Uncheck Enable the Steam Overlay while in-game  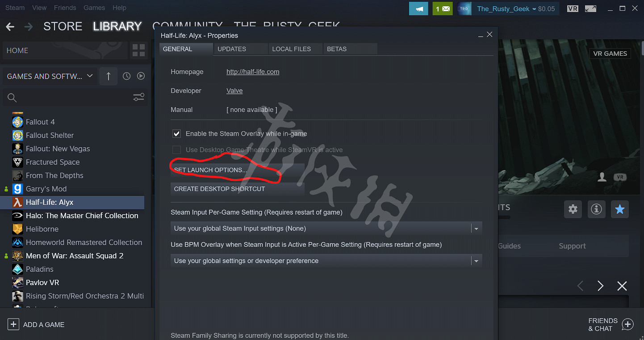(177, 133)
